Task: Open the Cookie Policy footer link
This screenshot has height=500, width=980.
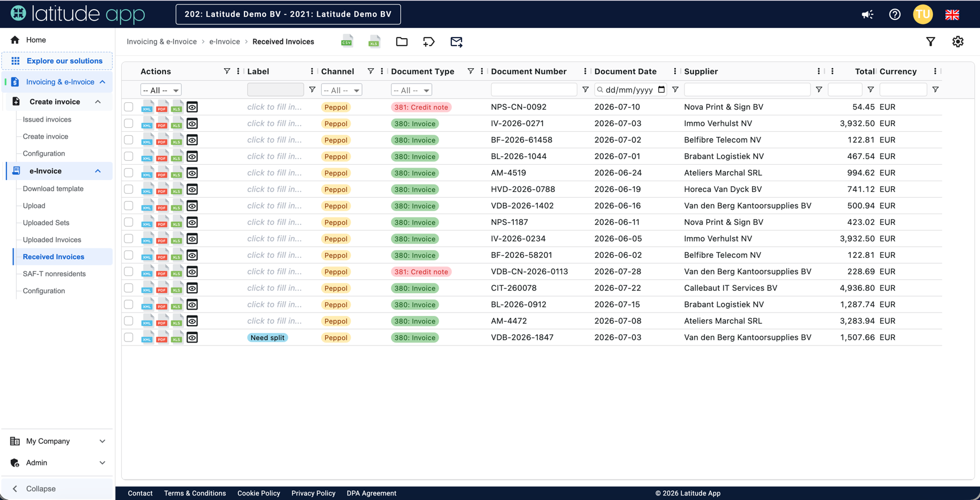Action: pos(259,493)
